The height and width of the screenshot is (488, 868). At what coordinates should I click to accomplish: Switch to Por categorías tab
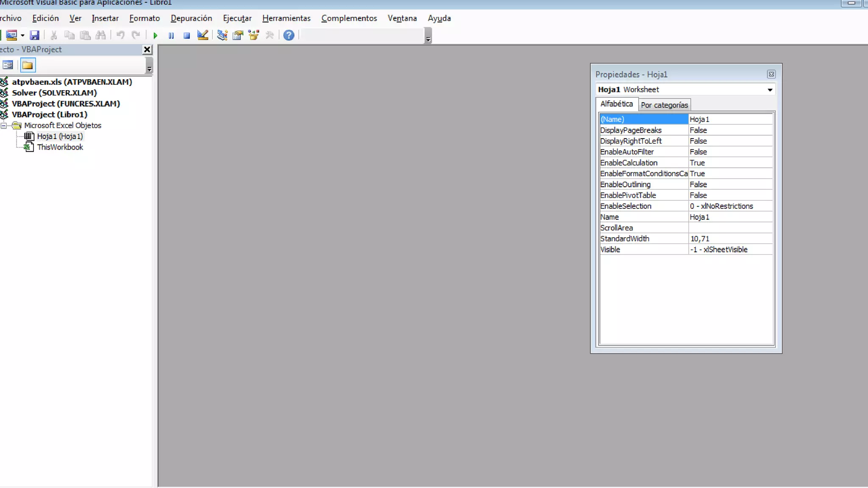[x=664, y=105]
